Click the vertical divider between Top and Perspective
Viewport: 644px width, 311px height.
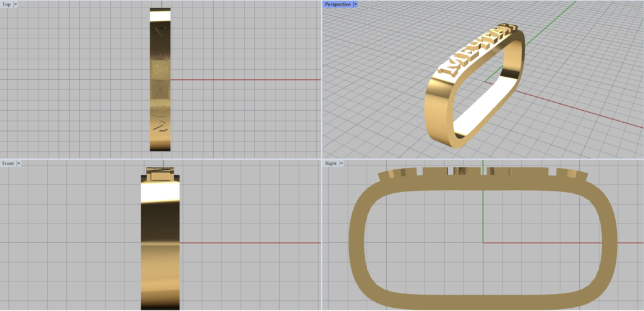tap(321, 79)
